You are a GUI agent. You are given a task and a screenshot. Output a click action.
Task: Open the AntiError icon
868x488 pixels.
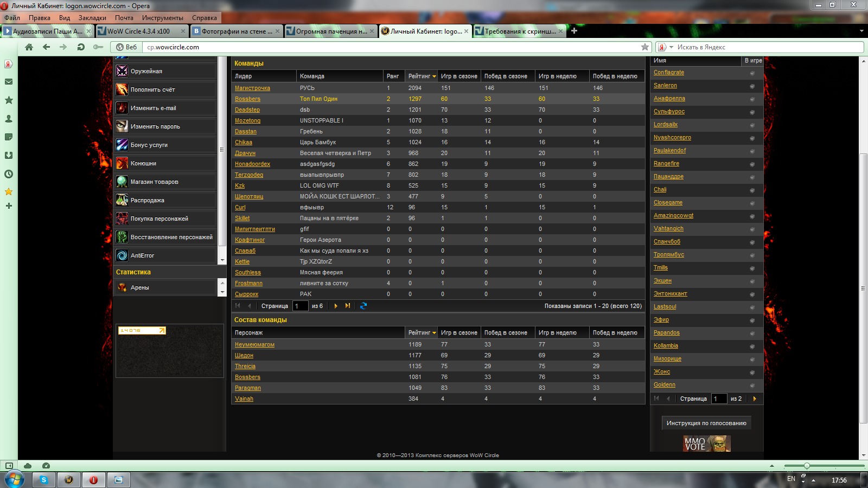pyautogui.click(x=122, y=255)
